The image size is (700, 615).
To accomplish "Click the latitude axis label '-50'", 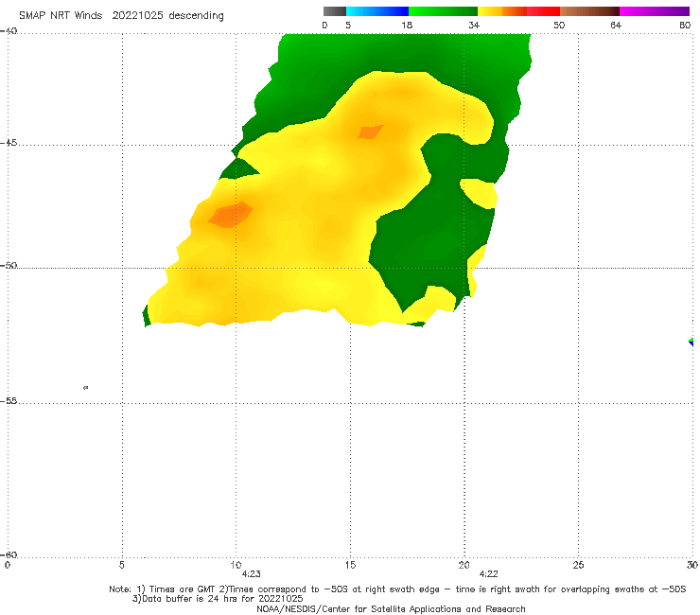I will pos(9,266).
